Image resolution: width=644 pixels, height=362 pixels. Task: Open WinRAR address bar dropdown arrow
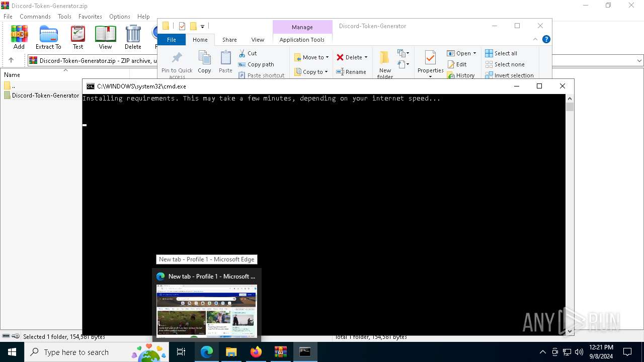click(639, 60)
